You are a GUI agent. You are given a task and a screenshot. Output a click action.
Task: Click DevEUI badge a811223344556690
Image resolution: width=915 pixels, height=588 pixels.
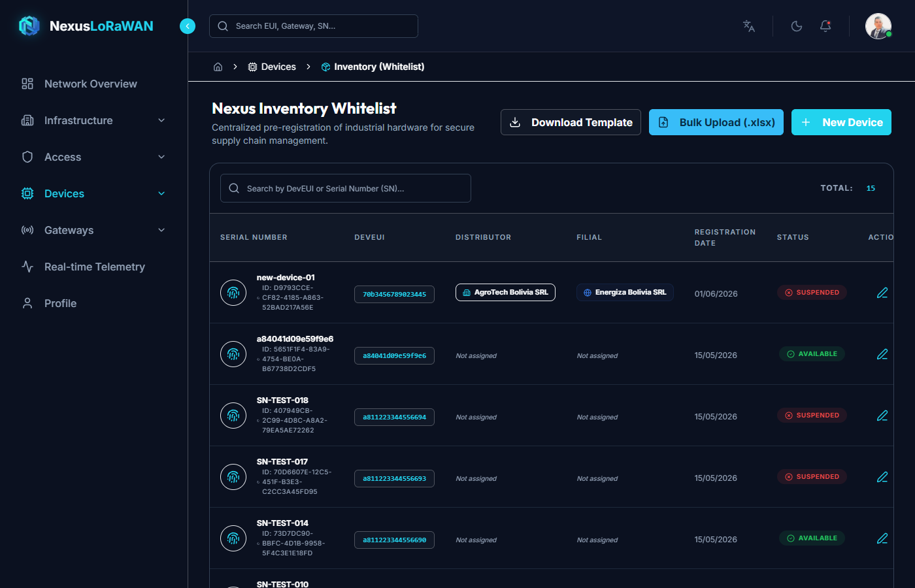click(394, 540)
